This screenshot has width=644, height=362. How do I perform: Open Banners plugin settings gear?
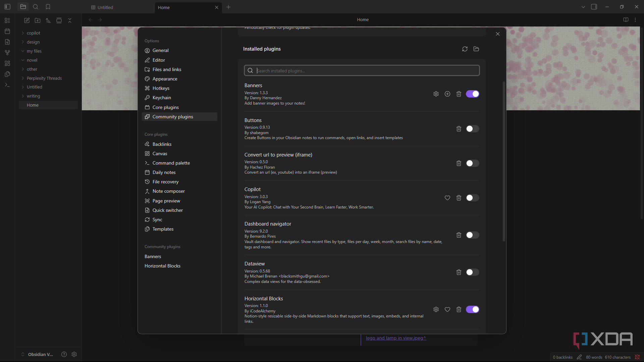point(436,94)
